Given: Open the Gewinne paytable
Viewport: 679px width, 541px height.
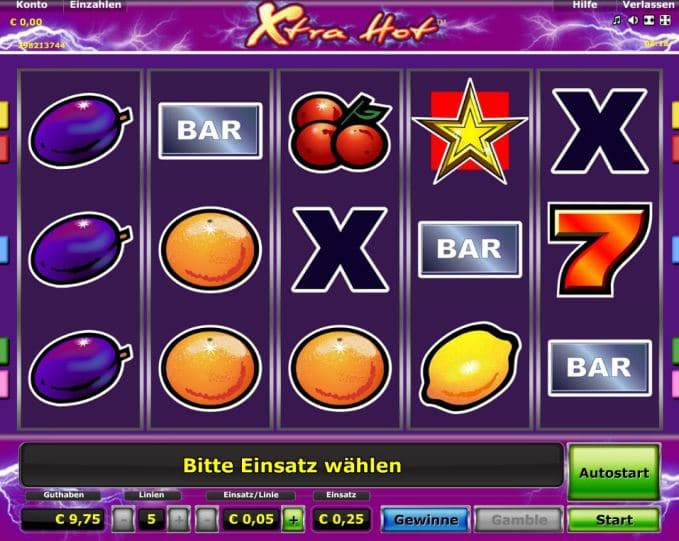Looking at the screenshot, I should (x=426, y=519).
